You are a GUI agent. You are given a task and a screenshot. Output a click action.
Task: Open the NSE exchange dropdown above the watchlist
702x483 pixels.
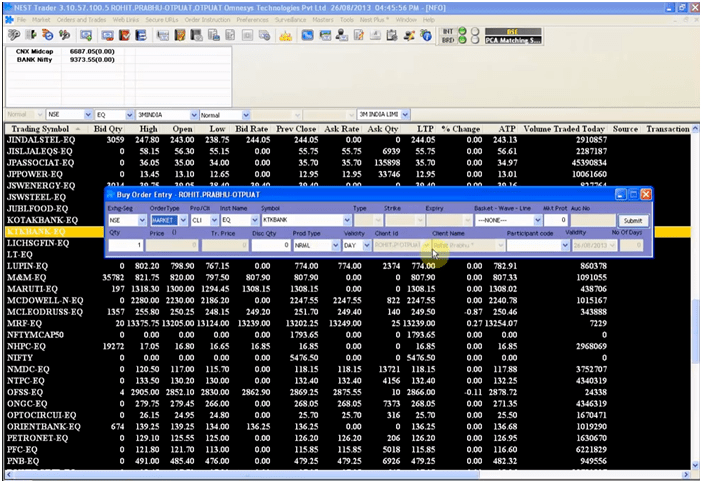pos(88,115)
